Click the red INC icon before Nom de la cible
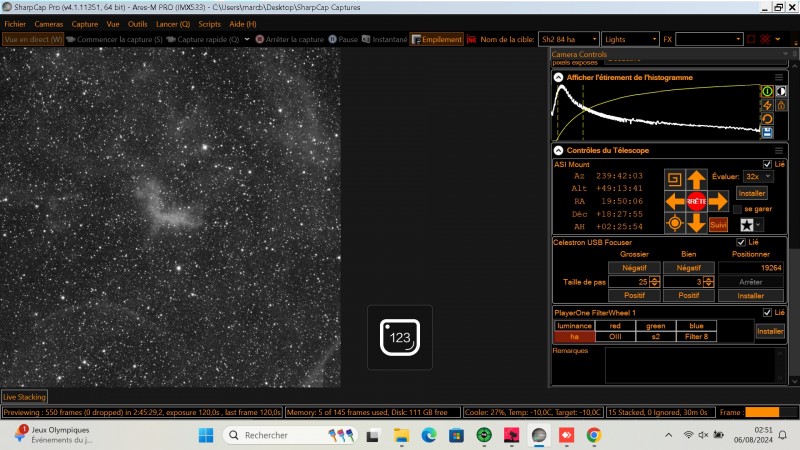This screenshot has width=800, height=450. click(x=471, y=39)
